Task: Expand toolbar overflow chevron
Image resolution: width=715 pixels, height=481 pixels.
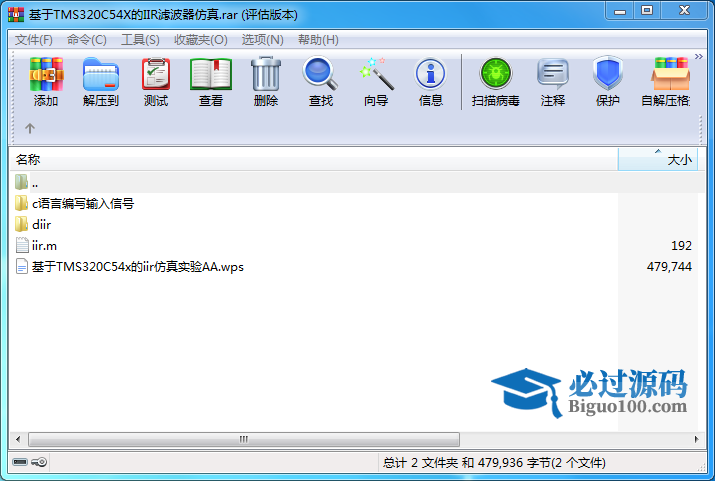Action: point(698,57)
